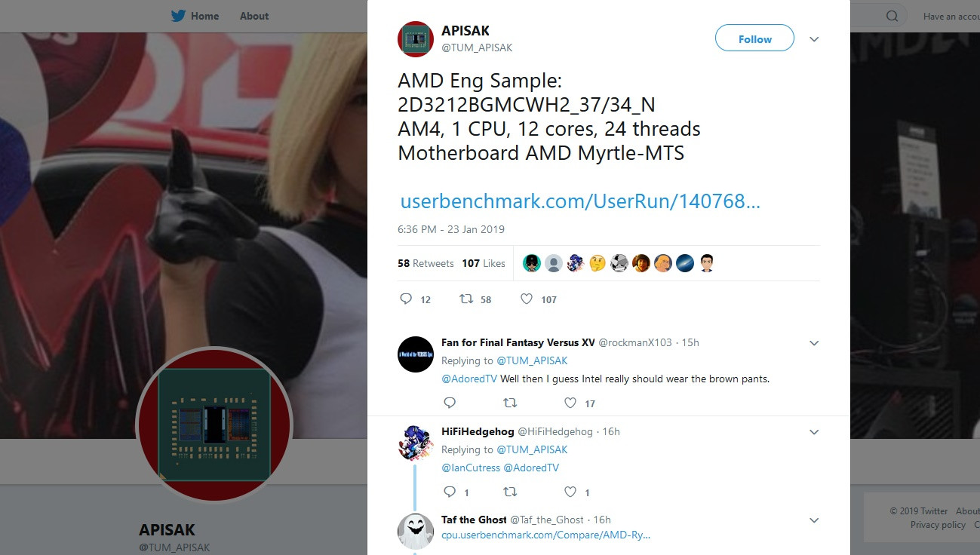This screenshot has height=555, width=980.
Task: Open the large APISAK profile picture
Action: [214, 425]
